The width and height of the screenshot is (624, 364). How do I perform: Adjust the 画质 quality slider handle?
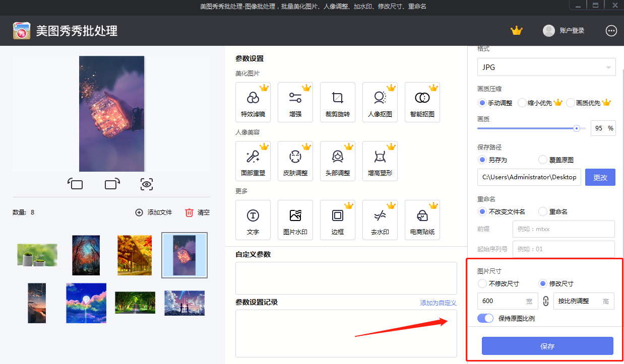coord(577,128)
